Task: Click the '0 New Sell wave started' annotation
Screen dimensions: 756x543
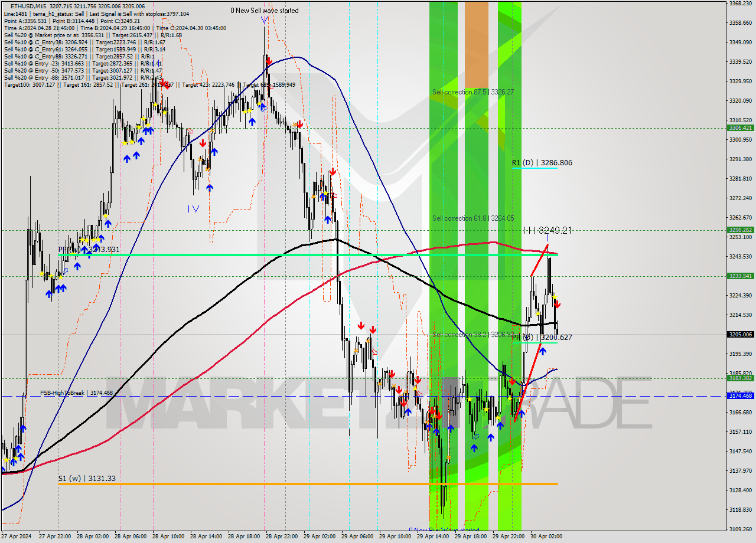Action: (264, 11)
